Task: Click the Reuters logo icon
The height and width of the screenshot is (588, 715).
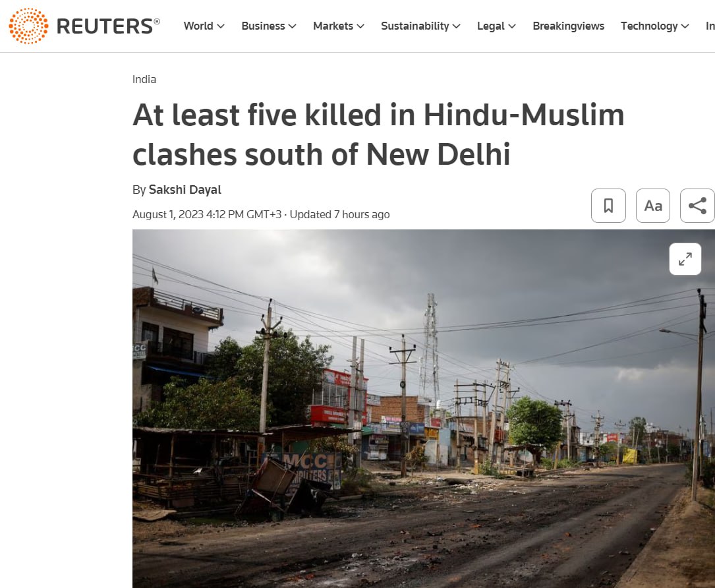Action: [28, 26]
